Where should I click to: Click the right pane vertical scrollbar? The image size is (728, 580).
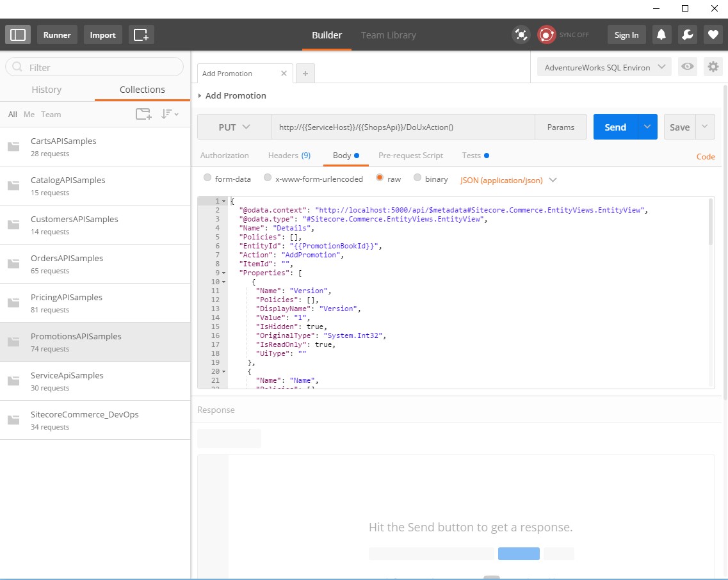tap(725, 241)
